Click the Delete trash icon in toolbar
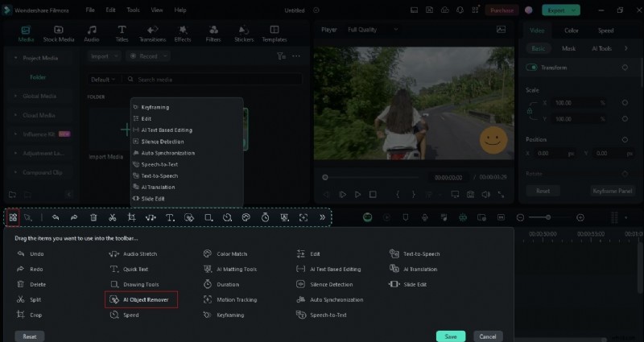Image resolution: width=644 pixels, height=342 pixels. click(93, 217)
